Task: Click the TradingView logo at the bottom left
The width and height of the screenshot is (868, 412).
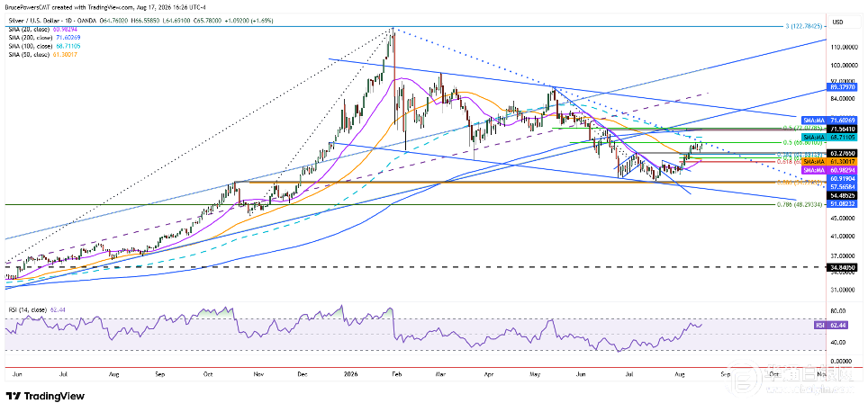Action: pos(45,397)
